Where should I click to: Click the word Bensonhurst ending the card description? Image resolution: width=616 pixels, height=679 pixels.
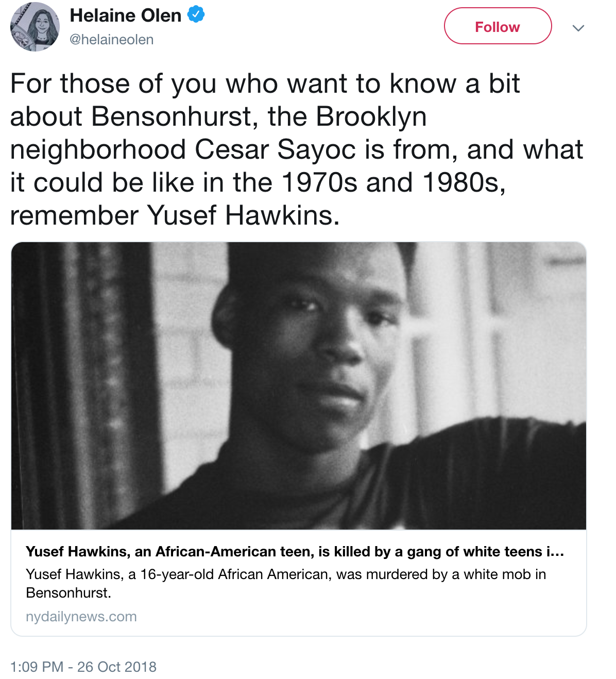tap(69, 593)
